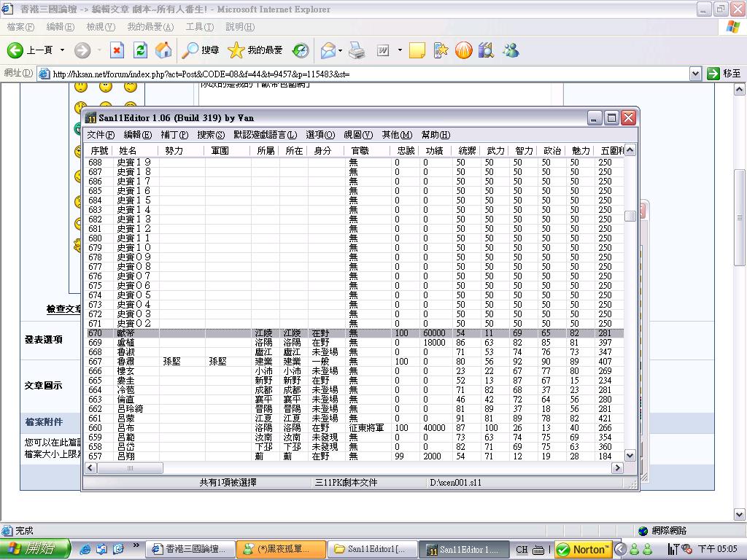Click the 開始 Start button
The height and width of the screenshot is (560, 747).
[35, 549]
